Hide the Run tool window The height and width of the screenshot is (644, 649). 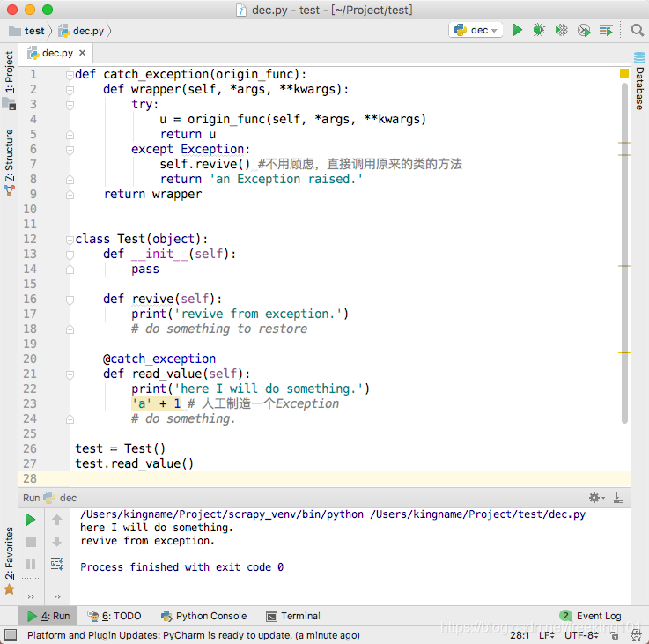pyautogui.click(x=618, y=498)
